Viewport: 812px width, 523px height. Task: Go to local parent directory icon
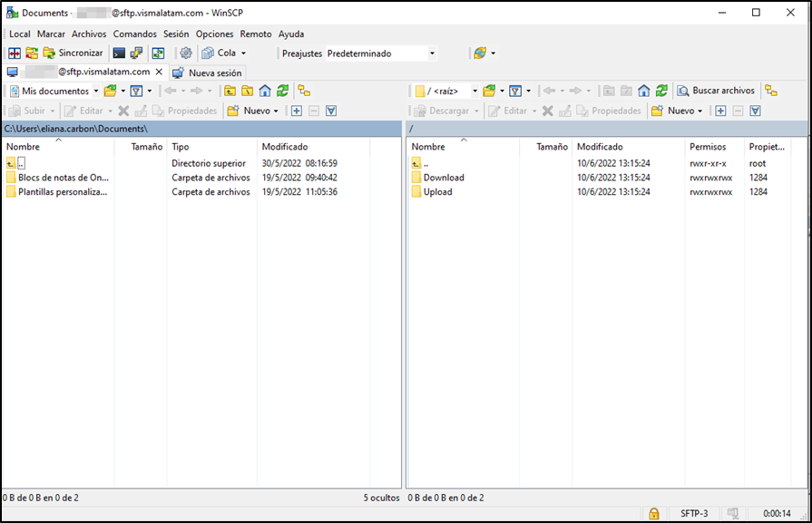(230, 91)
